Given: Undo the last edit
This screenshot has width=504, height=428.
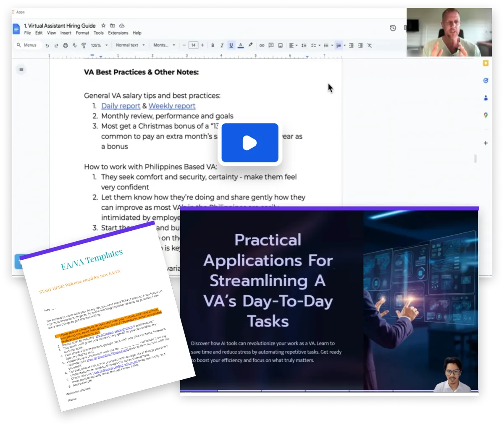Looking at the screenshot, I should coord(47,45).
